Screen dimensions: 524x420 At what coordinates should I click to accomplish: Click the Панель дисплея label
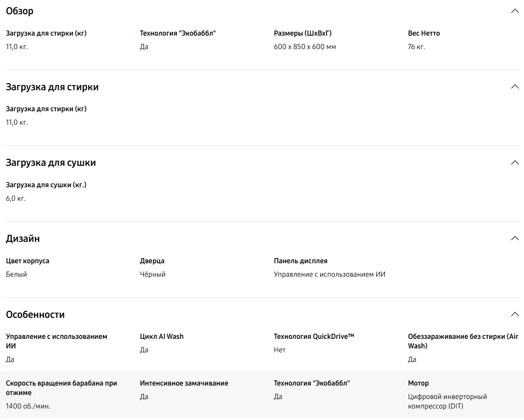[300, 261]
